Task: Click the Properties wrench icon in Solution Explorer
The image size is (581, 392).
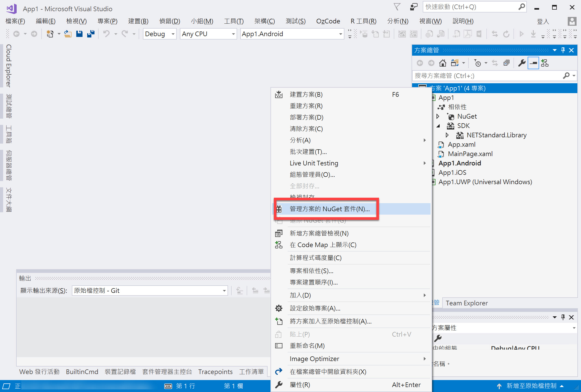Action: coord(522,63)
